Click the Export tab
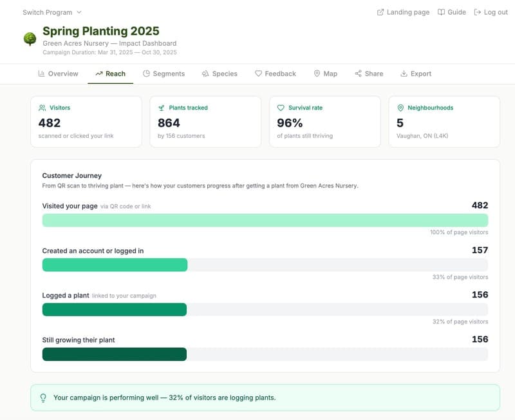515x420 pixels. (x=415, y=74)
